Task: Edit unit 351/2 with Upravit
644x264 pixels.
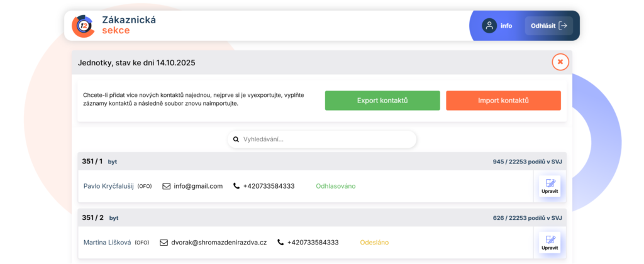Action: pos(550,243)
